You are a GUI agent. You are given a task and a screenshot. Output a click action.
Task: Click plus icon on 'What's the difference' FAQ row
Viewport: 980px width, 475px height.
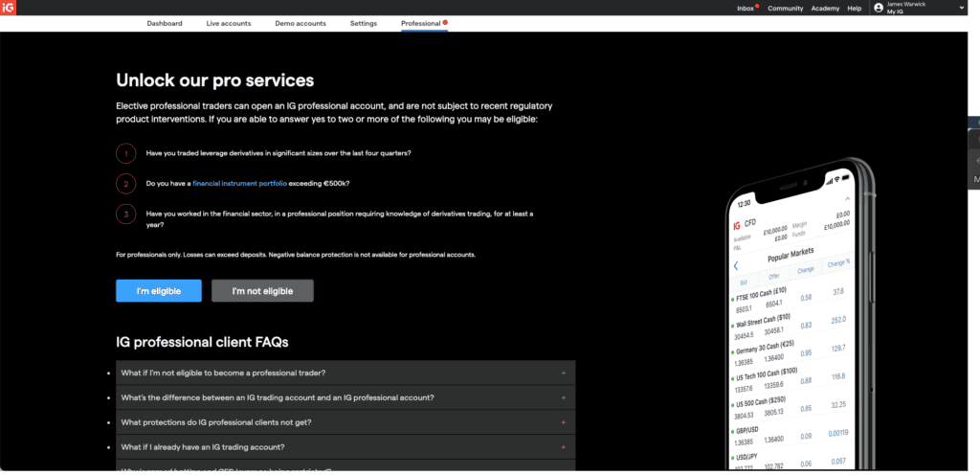[x=563, y=397]
